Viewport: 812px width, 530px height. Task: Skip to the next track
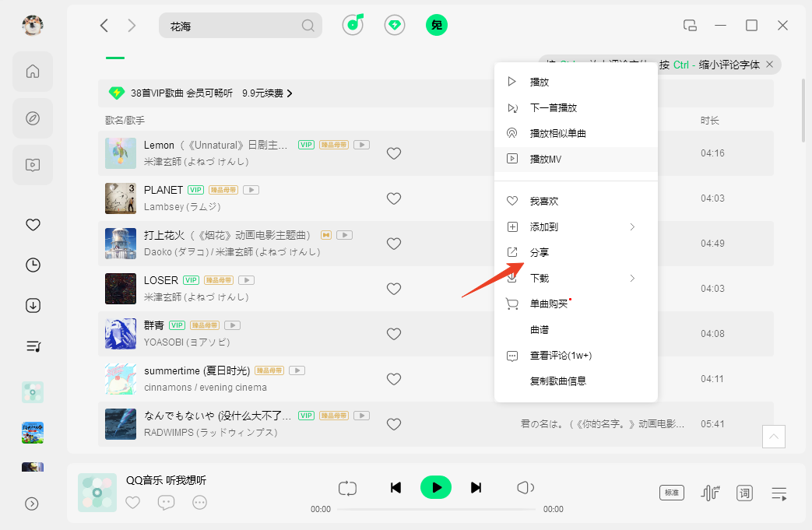[x=476, y=487]
